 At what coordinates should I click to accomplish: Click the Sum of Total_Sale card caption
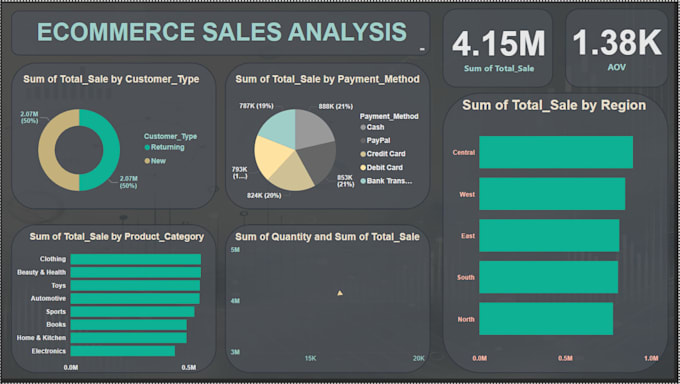[x=499, y=69]
